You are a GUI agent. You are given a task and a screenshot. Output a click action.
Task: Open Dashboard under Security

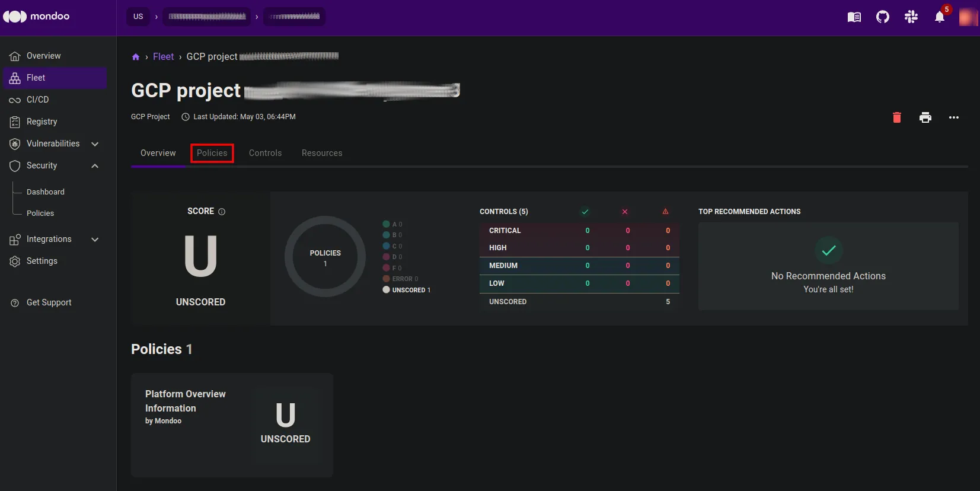(x=46, y=192)
